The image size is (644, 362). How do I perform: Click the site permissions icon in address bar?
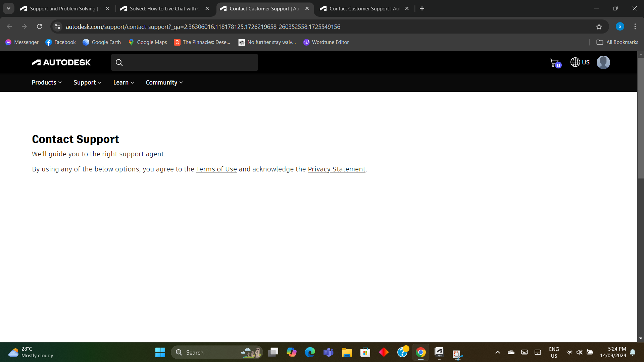pyautogui.click(x=57, y=27)
